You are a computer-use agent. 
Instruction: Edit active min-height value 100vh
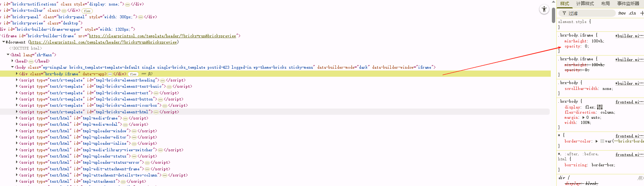(x=598, y=41)
